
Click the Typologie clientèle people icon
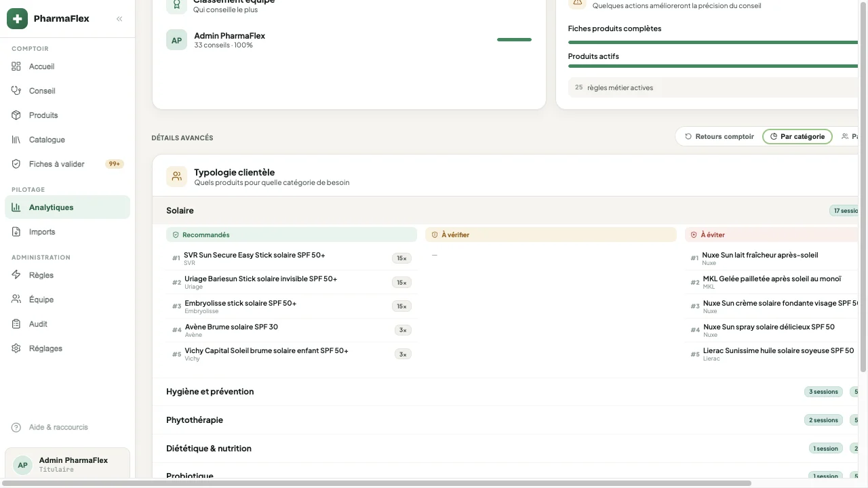point(177,177)
